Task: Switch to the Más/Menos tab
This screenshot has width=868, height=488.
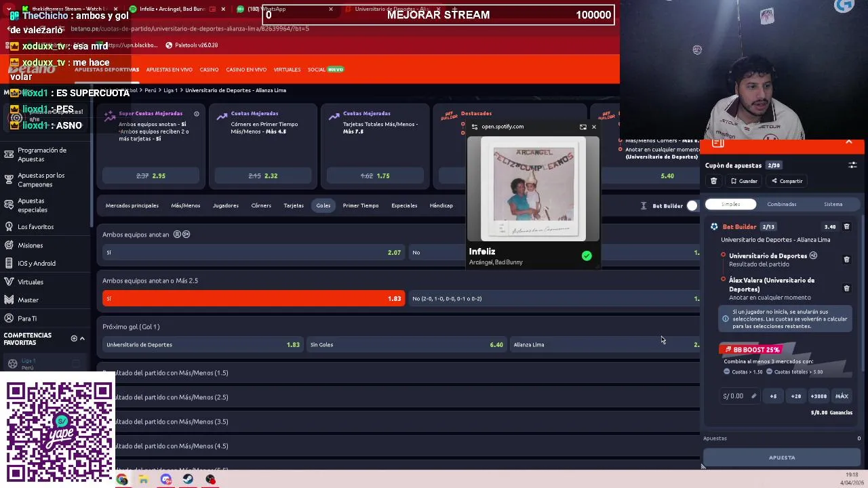Action: 185,205
